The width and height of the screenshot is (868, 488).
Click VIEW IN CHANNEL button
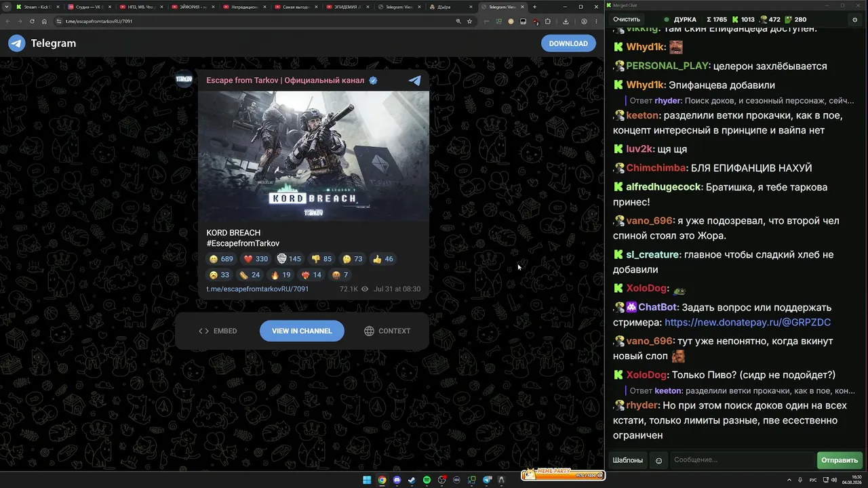[302, 331]
